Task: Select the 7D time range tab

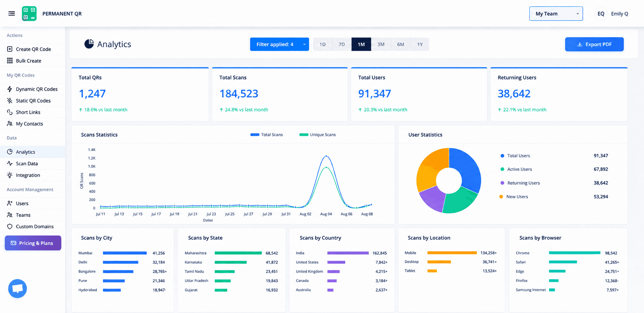Action: (342, 44)
